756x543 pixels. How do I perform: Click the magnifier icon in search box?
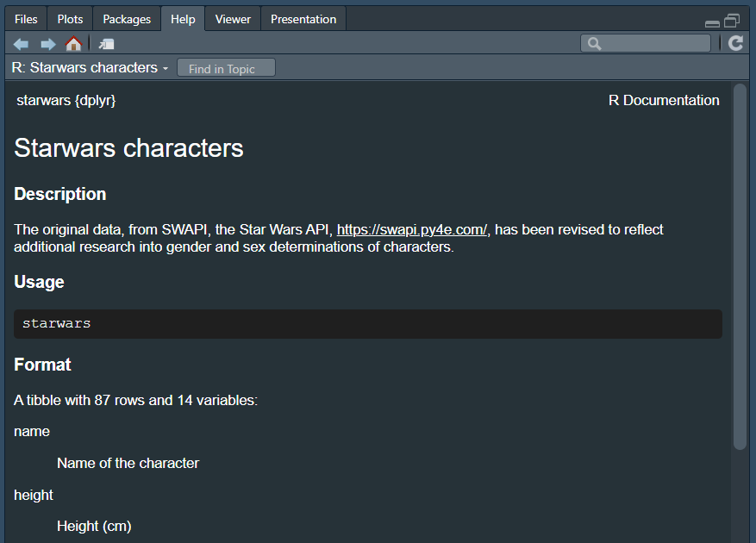coord(594,43)
